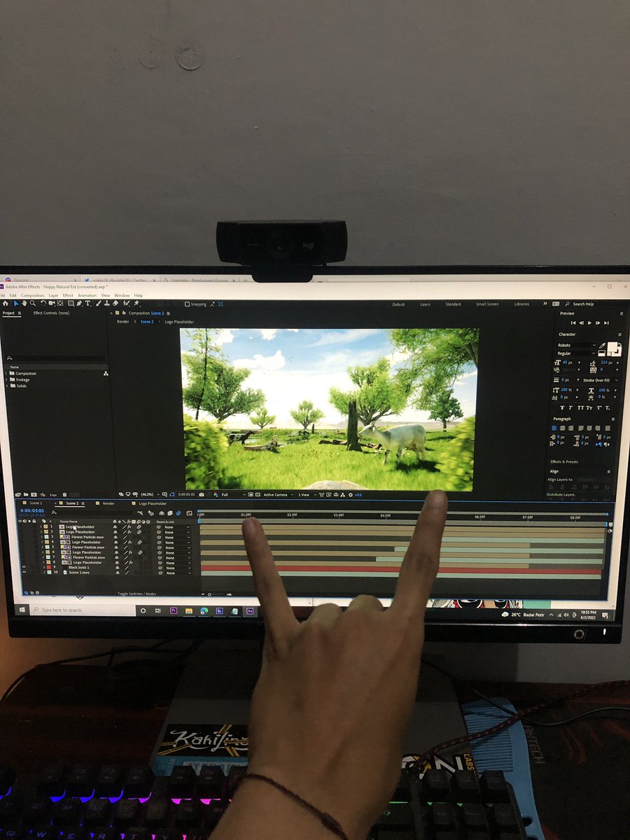Image resolution: width=630 pixels, height=840 pixels.
Task: Toggle Faux Italic in Character panel
Action: click(x=570, y=407)
